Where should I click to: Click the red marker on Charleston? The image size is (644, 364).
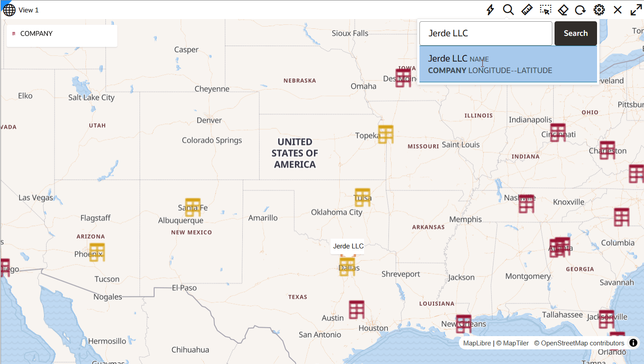607,150
